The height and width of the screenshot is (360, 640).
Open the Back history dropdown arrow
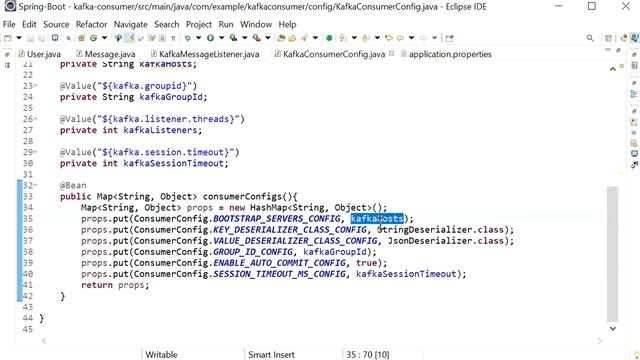(x=411, y=38)
